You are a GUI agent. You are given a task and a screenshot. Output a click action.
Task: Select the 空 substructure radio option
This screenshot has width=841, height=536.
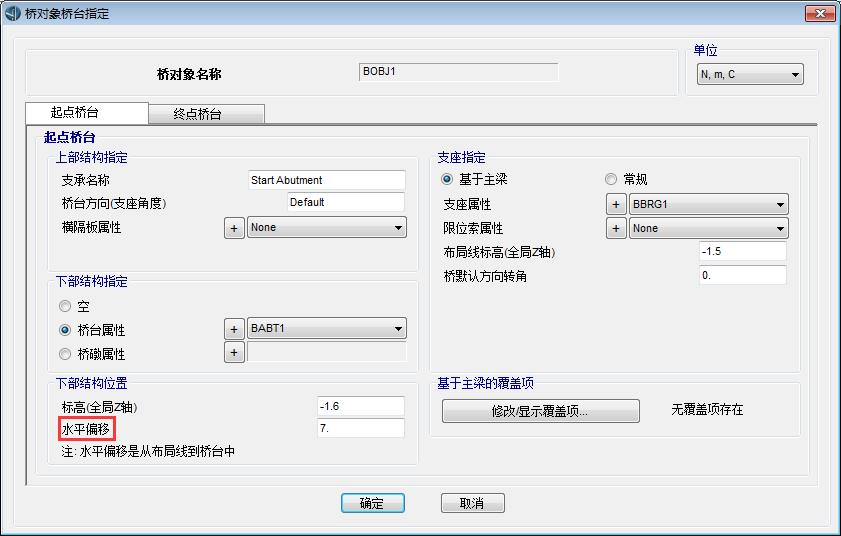[x=66, y=307]
